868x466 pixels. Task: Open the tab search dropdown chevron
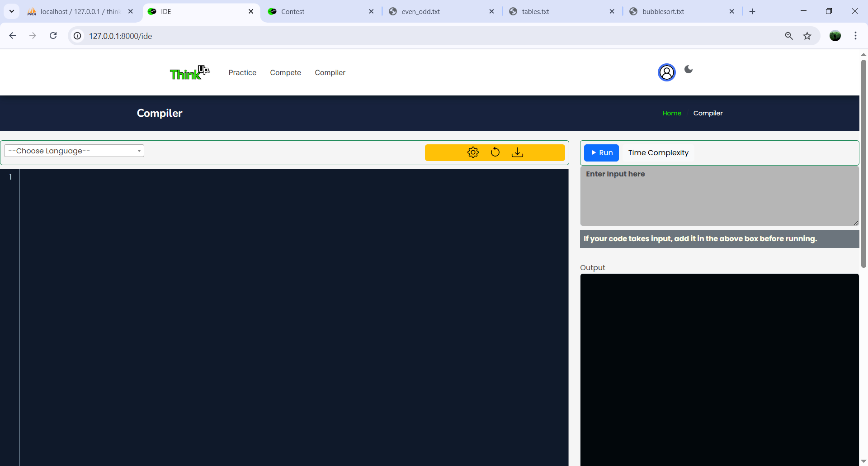pos(12,11)
